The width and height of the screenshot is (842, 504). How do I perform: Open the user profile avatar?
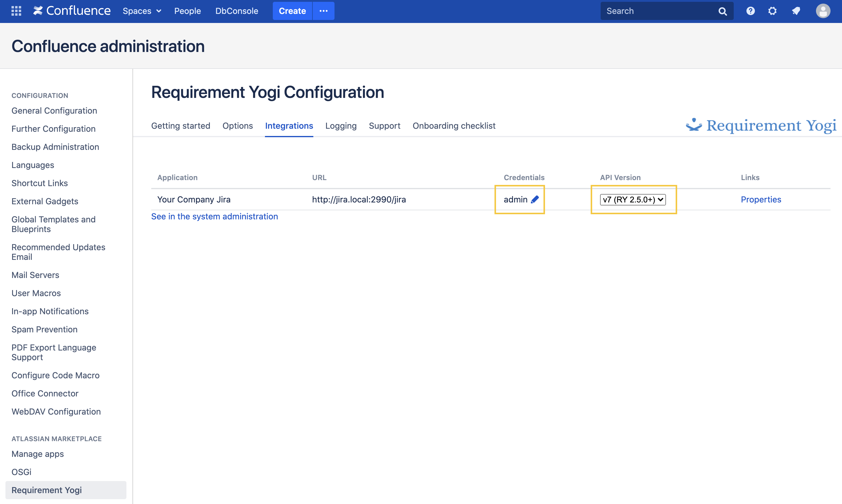click(x=823, y=11)
